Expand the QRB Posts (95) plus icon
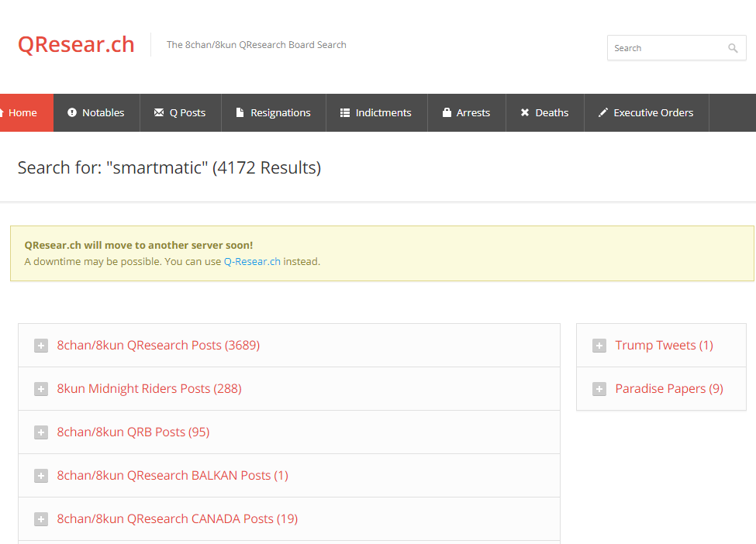The height and width of the screenshot is (544, 756). coord(41,432)
